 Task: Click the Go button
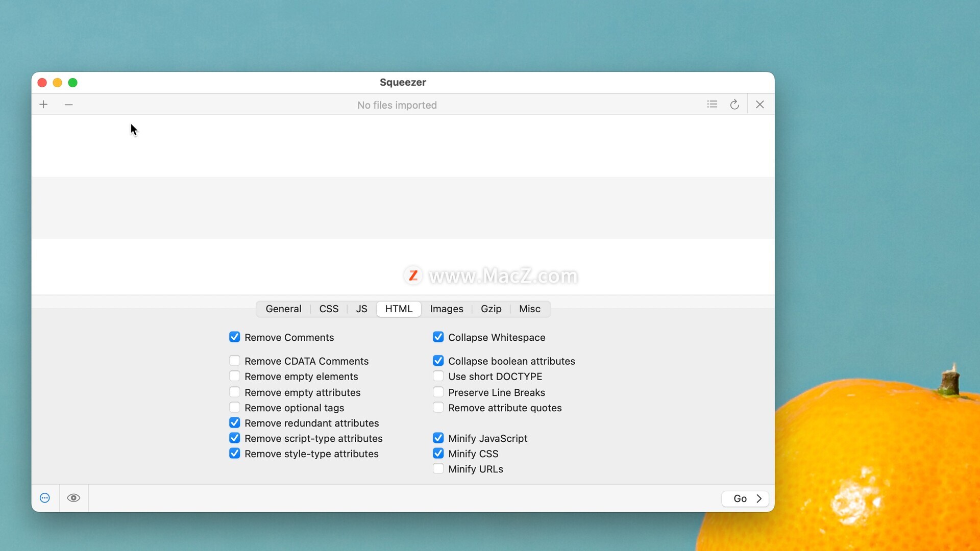[x=745, y=498]
